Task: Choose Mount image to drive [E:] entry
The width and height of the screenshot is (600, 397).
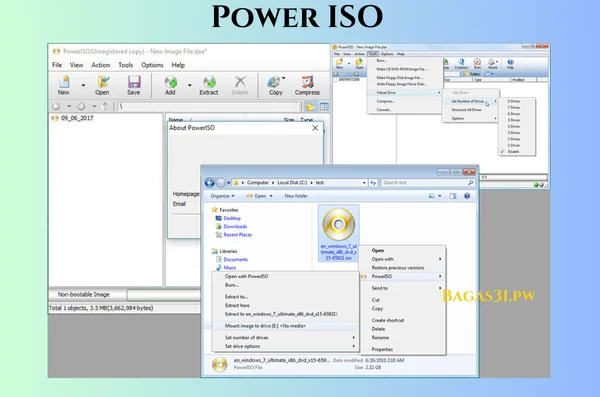Action: [285, 326]
